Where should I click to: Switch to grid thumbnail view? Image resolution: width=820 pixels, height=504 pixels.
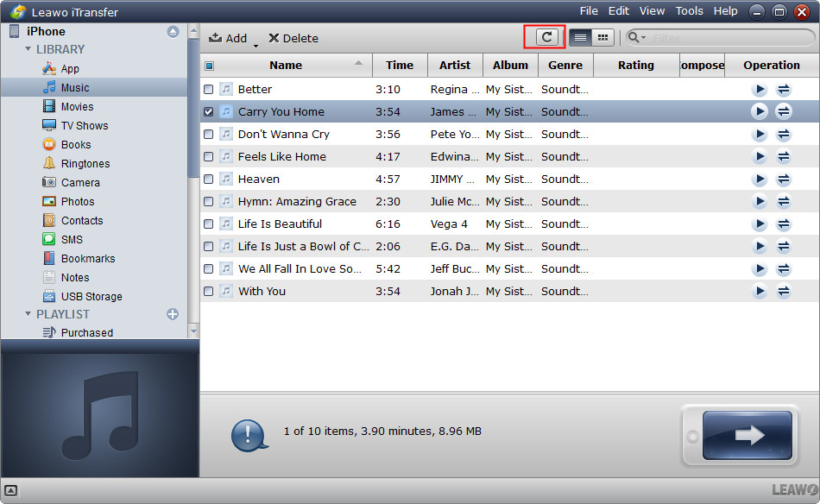[x=602, y=37]
